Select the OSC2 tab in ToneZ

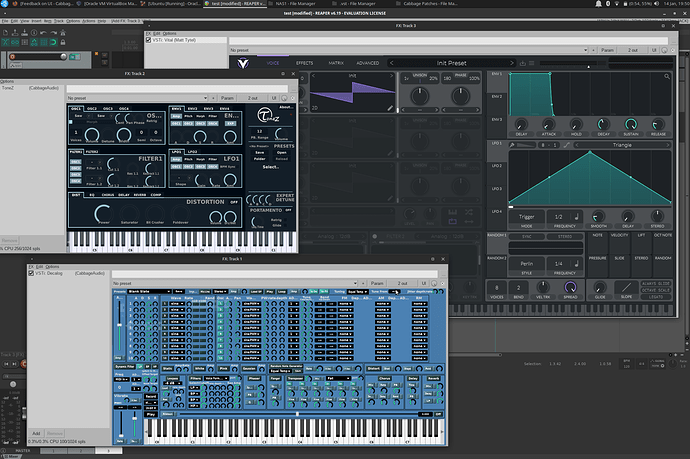point(92,109)
